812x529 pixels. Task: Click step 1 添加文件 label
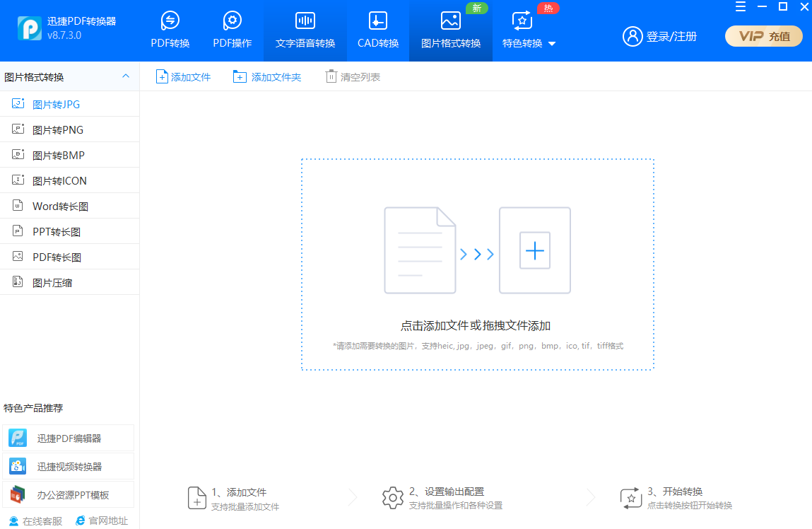coord(240,492)
